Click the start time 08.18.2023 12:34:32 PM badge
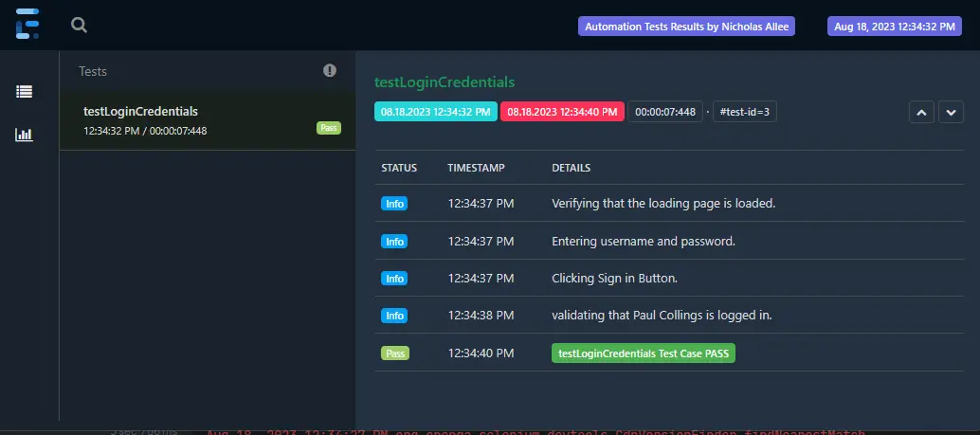 tap(436, 112)
